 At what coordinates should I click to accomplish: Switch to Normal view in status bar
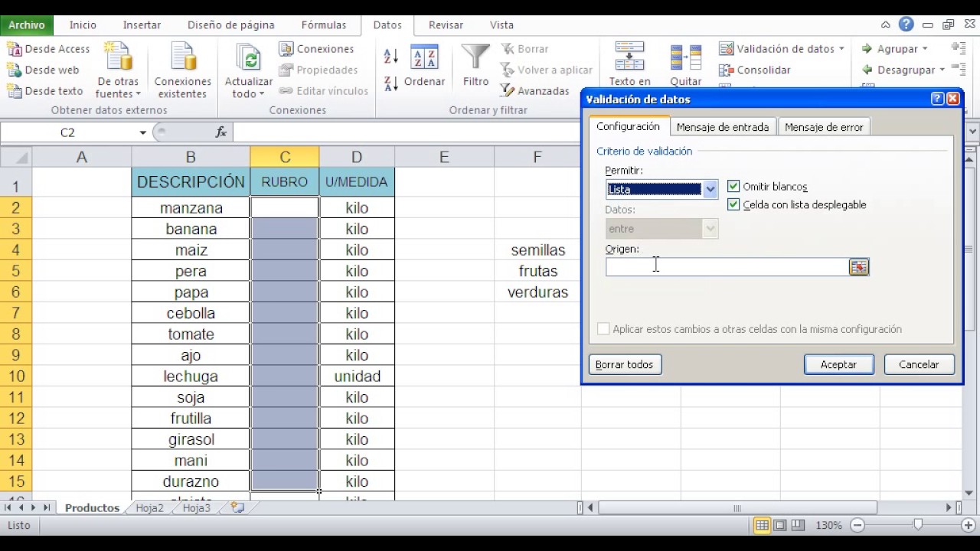pos(762,526)
